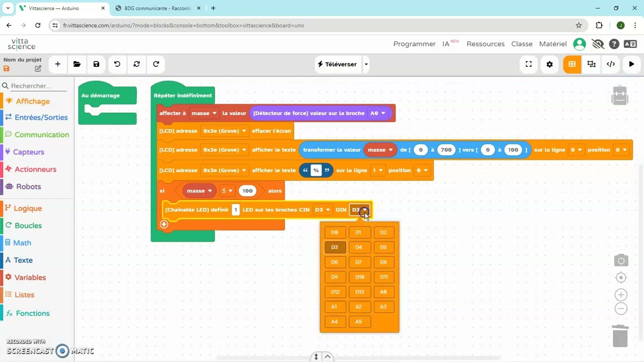Screen dimensions: 644x362
Task: Zoom out workspace minus circle
Action: (621, 309)
